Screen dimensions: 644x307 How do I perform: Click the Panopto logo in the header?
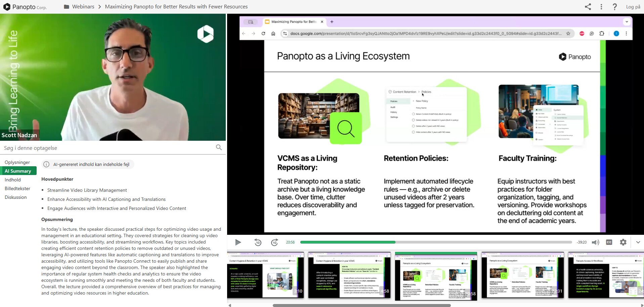pyautogui.click(x=25, y=7)
